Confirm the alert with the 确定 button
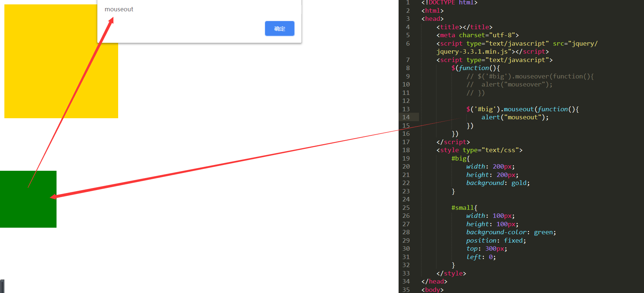The image size is (644, 293). 280,28
